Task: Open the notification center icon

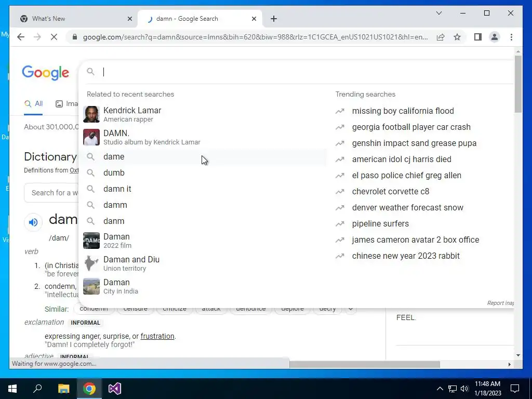Action: point(515,389)
